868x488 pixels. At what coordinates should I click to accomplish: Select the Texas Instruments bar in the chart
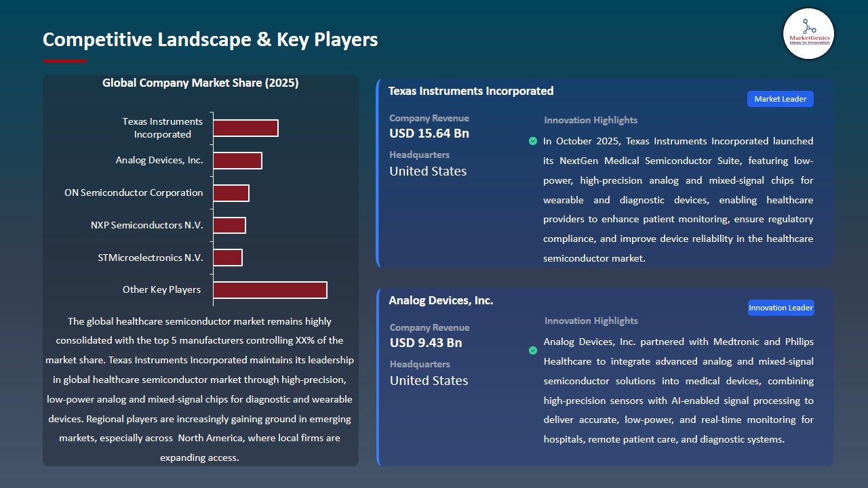(x=245, y=127)
